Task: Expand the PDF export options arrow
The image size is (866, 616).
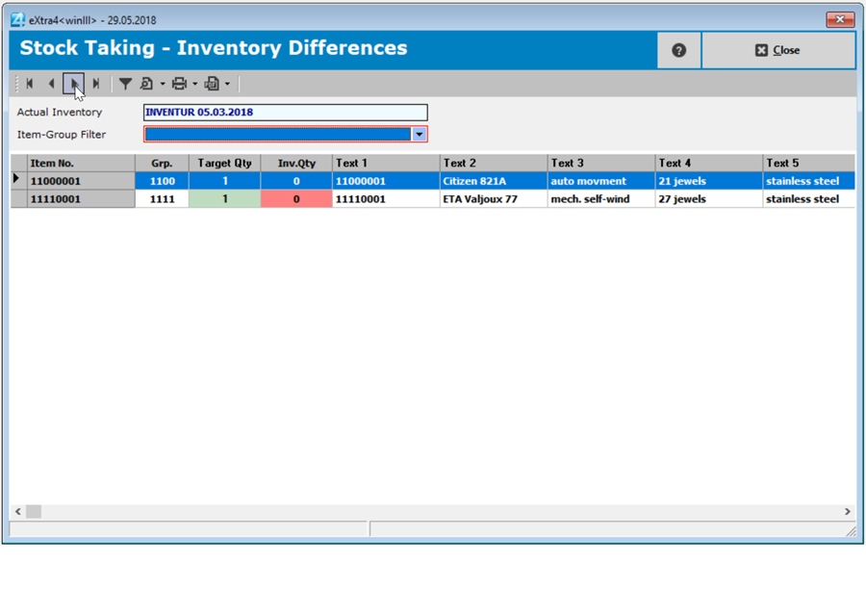Action: (228, 84)
